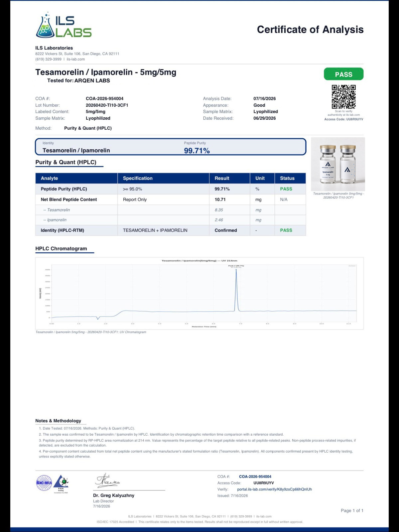Click the QR code for authenticity check
This screenshot has height=532, width=399.
[x=343, y=97]
